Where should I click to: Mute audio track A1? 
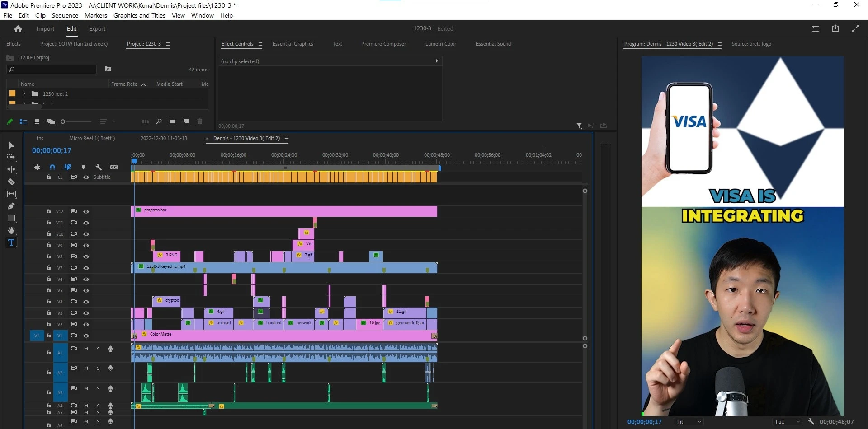(x=86, y=349)
